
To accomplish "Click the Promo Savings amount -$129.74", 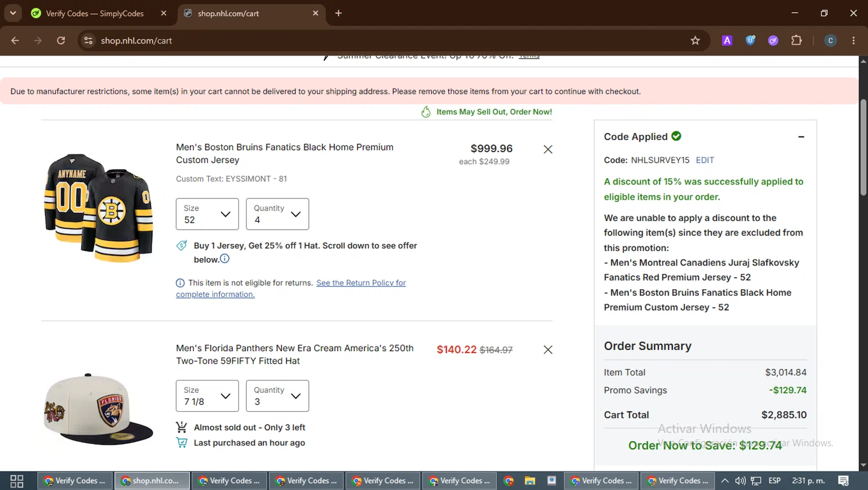I will 788,390.
